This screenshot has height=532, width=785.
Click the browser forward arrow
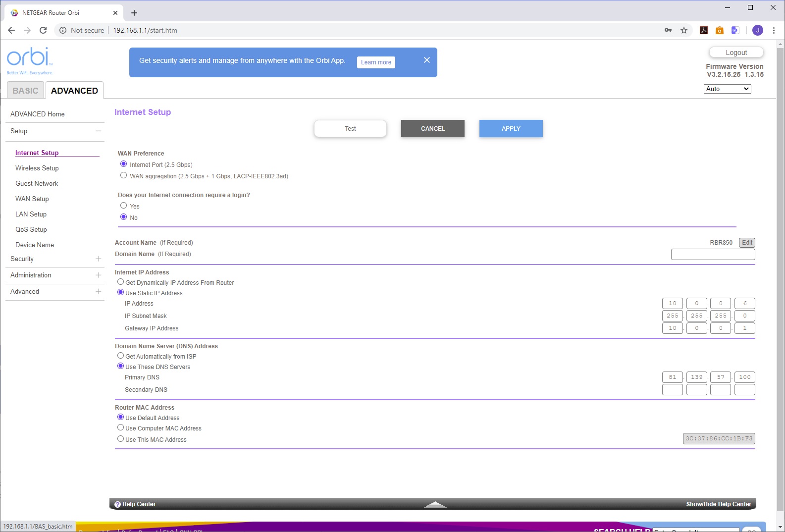(27, 30)
